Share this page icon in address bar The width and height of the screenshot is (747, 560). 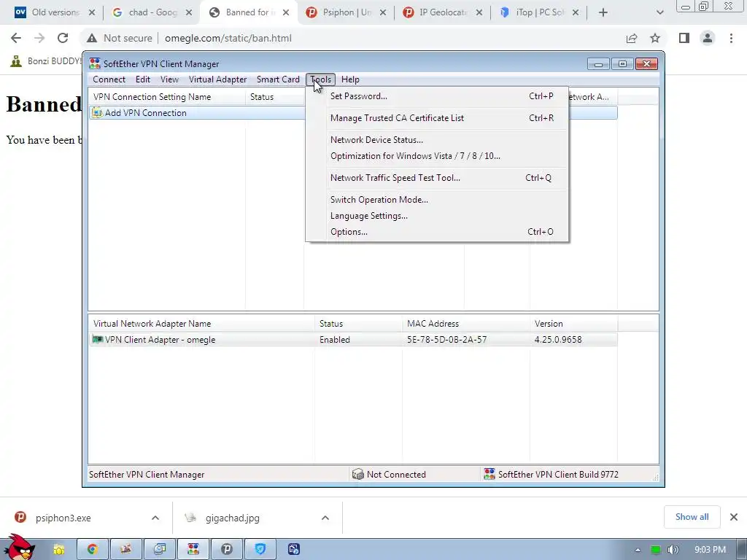(632, 38)
